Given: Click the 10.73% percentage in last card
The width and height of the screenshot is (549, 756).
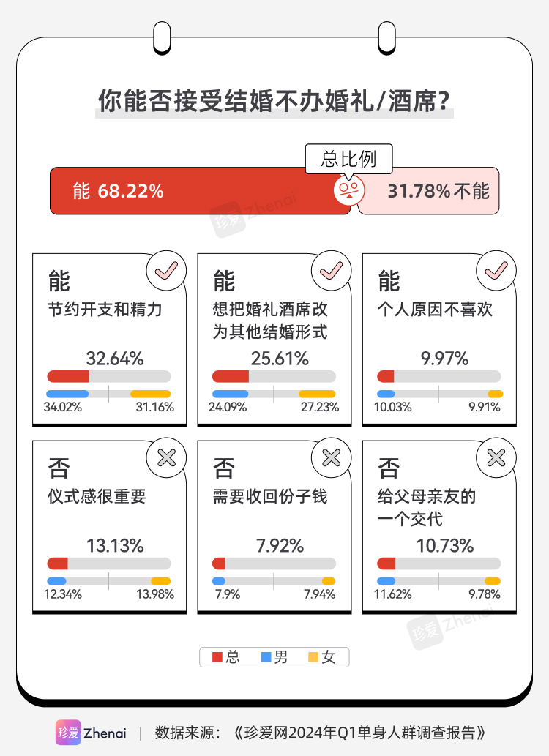Looking at the screenshot, I should (x=445, y=546).
